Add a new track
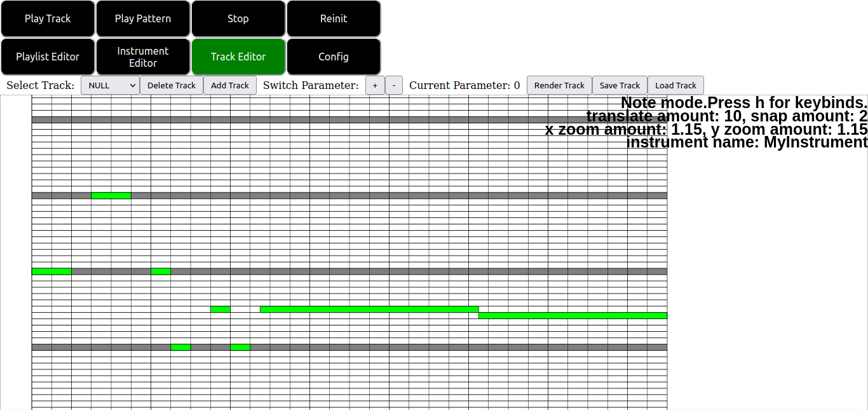Screen dimensions: 868x410 click(230, 85)
